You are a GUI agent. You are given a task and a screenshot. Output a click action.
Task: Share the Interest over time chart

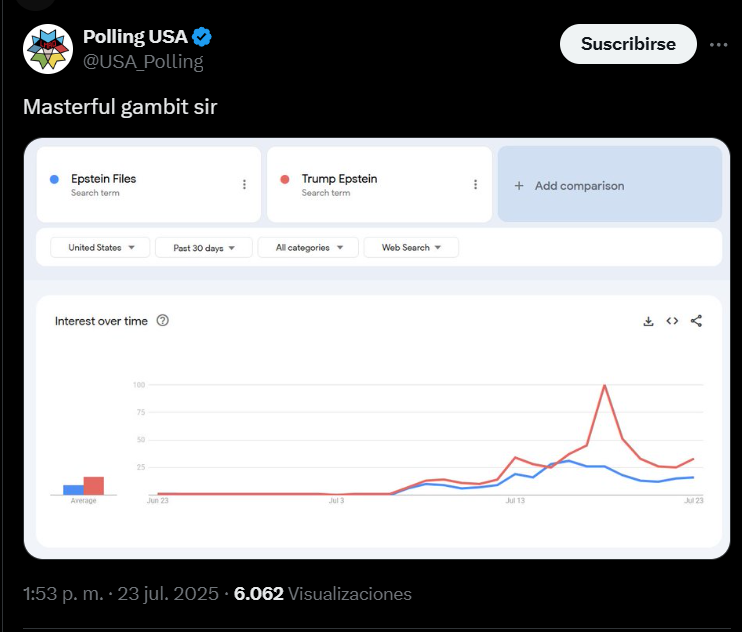tap(697, 321)
